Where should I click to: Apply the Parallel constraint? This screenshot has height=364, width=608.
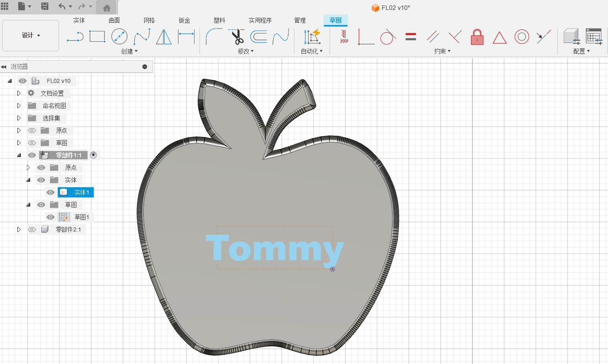coord(433,37)
